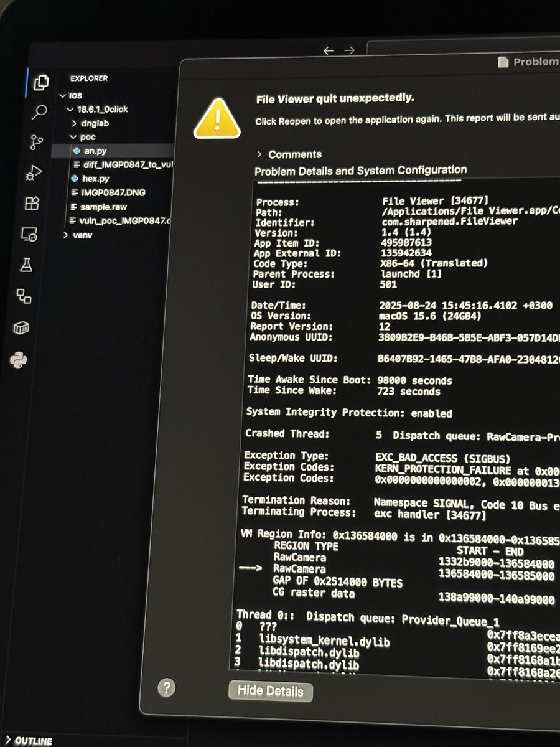This screenshot has width=560, height=747.
Task: Click 'File Viewer quit unexpectedly.' heading
Action: [x=335, y=98]
